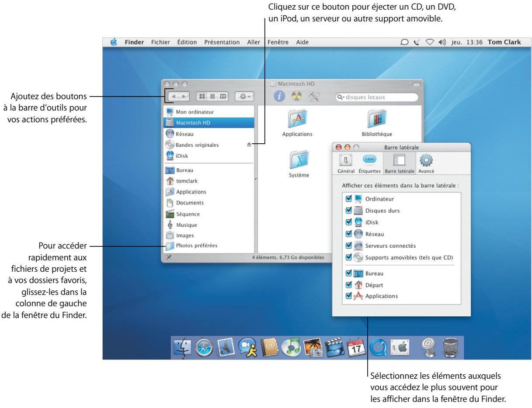Click the blue Info toolbar icon
The width and height of the screenshot is (532, 408).
(280, 97)
